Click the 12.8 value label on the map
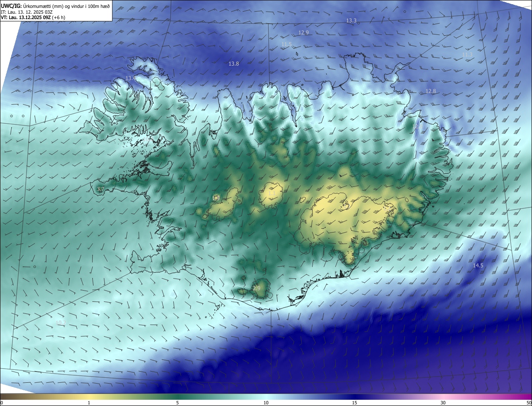This screenshot has width=532, height=406. pyautogui.click(x=431, y=91)
